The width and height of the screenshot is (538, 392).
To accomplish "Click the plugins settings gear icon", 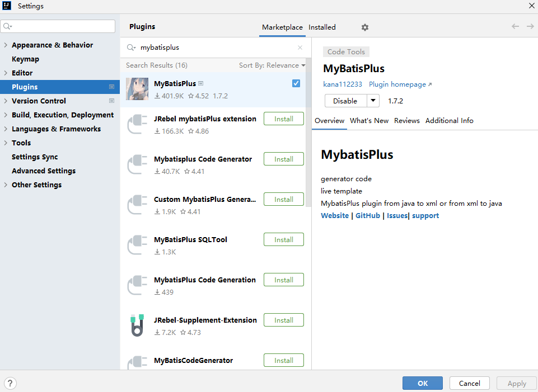I will click(x=364, y=27).
